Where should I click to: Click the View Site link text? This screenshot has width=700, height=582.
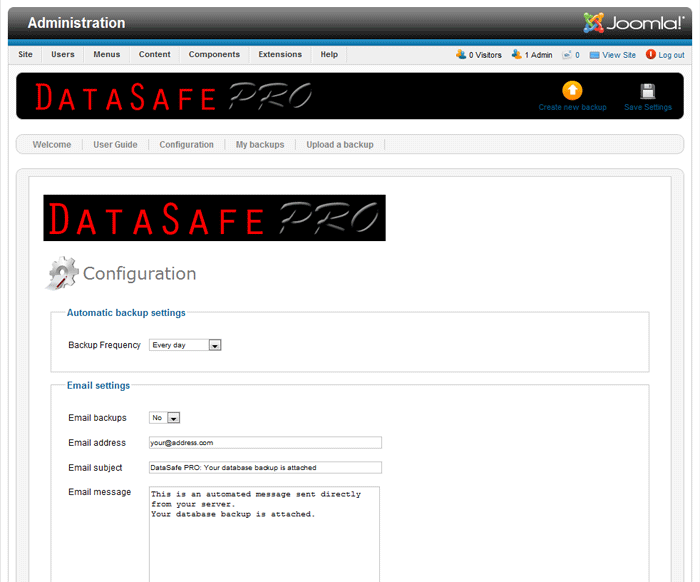[619, 55]
